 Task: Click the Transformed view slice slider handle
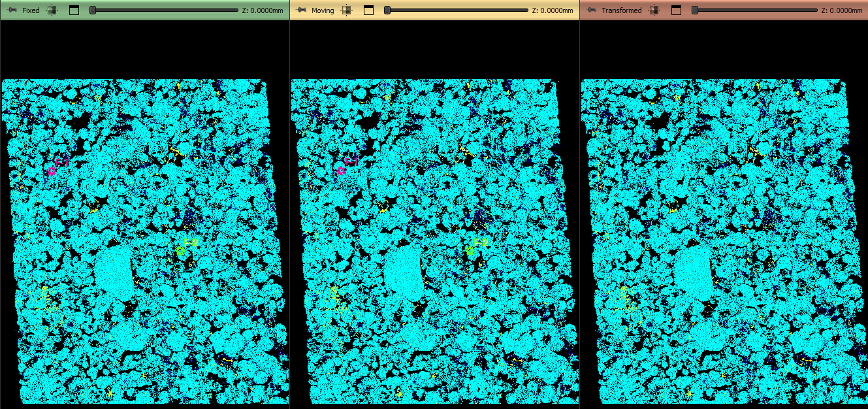(x=695, y=10)
